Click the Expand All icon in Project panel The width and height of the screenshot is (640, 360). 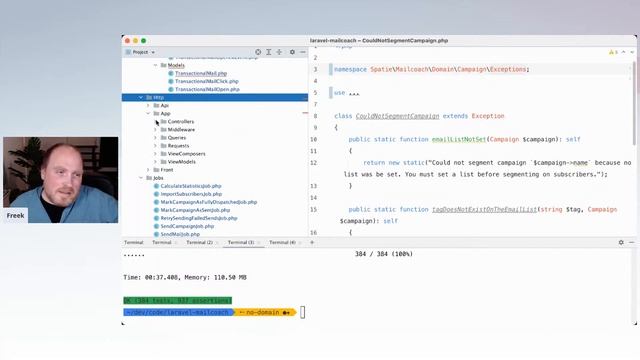click(269, 52)
